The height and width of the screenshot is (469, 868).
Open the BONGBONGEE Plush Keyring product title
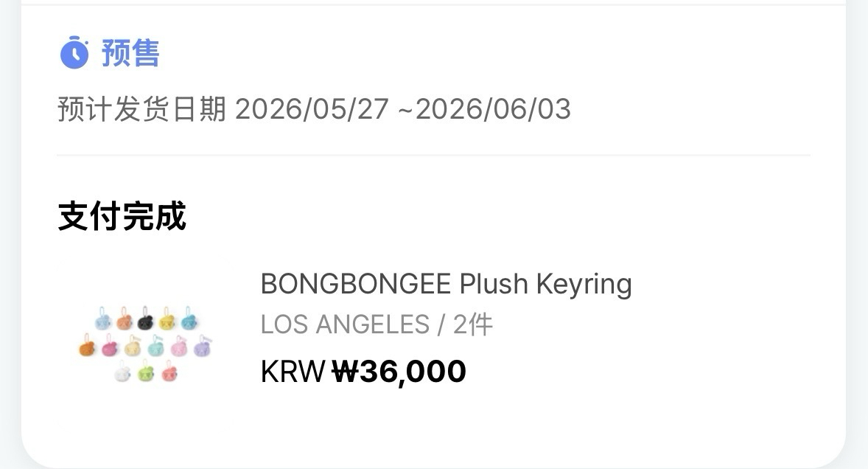tap(446, 284)
